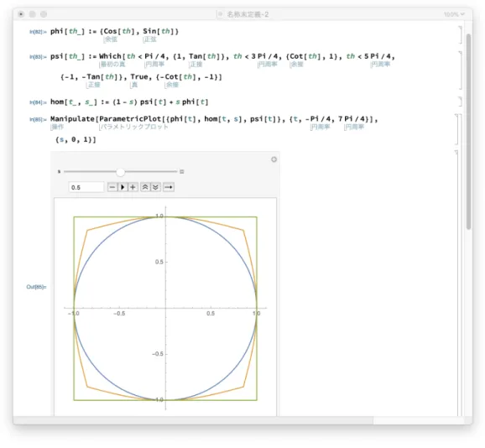Click the plus step-forward animation button
485x448 pixels.
pos(133,187)
